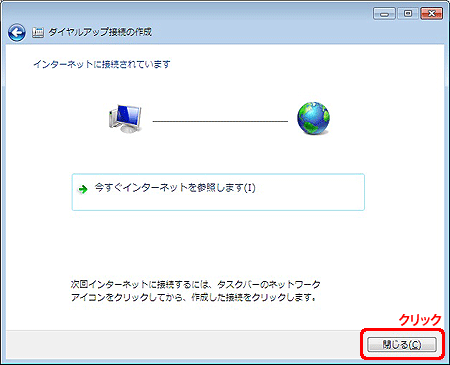The image size is (450, 365).
Task: Click the 閉じる(C) button
Action: point(402,344)
